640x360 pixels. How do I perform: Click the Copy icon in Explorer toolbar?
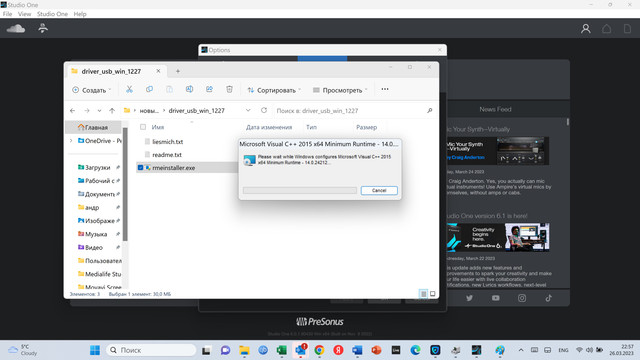click(149, 89)
